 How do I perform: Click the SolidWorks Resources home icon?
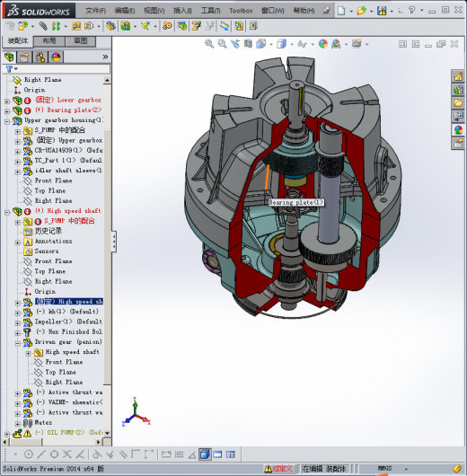[x=458, y=76]
